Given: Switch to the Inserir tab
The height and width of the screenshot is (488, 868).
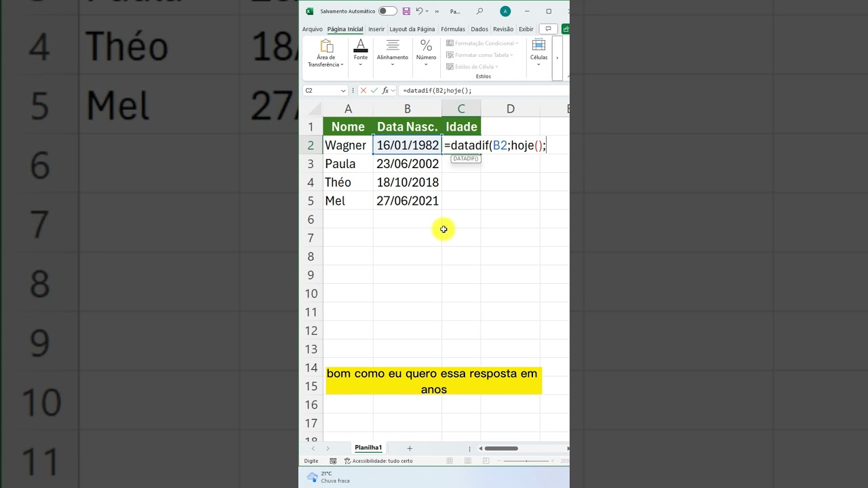Looking at the screenshot, I should pos(376,29).
